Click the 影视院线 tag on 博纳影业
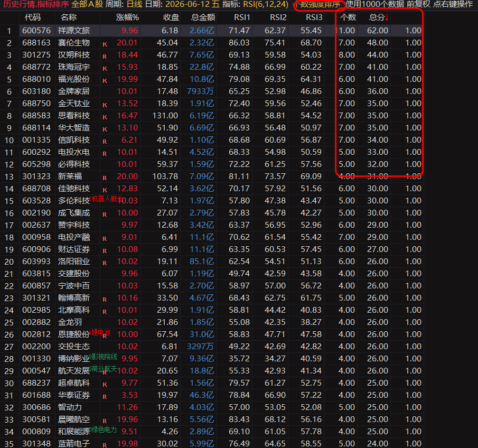This screenshot has width=478, height=448. point(104,357)
